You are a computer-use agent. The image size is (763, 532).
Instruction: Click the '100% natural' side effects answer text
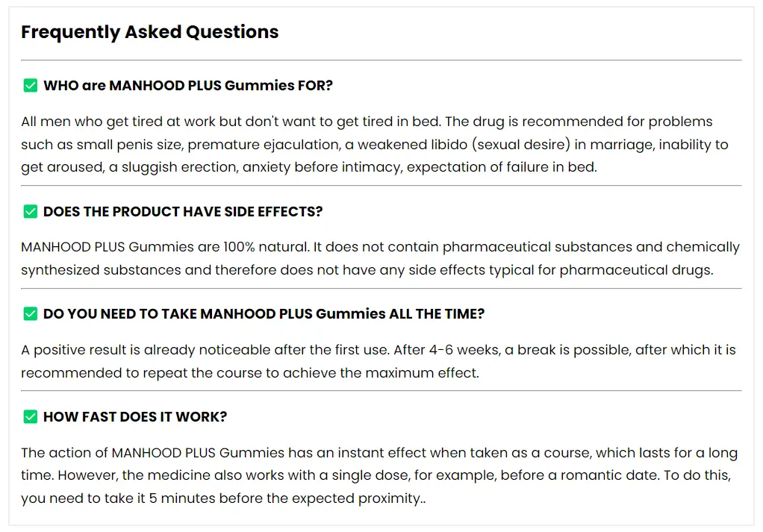coord(381,258)
